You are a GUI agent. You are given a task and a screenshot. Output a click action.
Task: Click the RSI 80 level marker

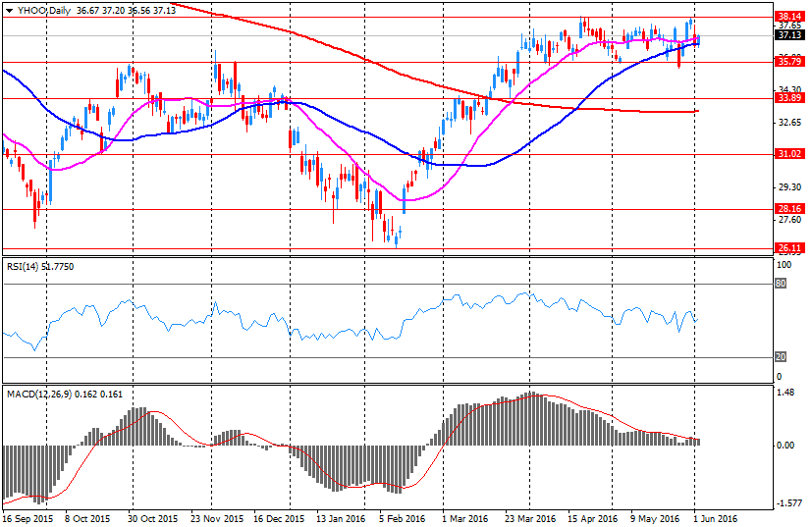pos(783,284)
